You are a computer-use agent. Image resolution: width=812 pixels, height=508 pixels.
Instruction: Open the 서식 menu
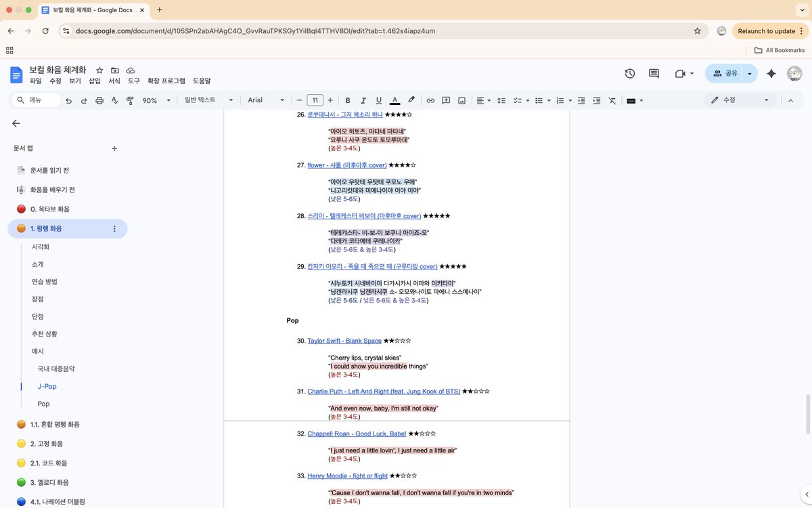pyautogui.click(x=114, y=81)
